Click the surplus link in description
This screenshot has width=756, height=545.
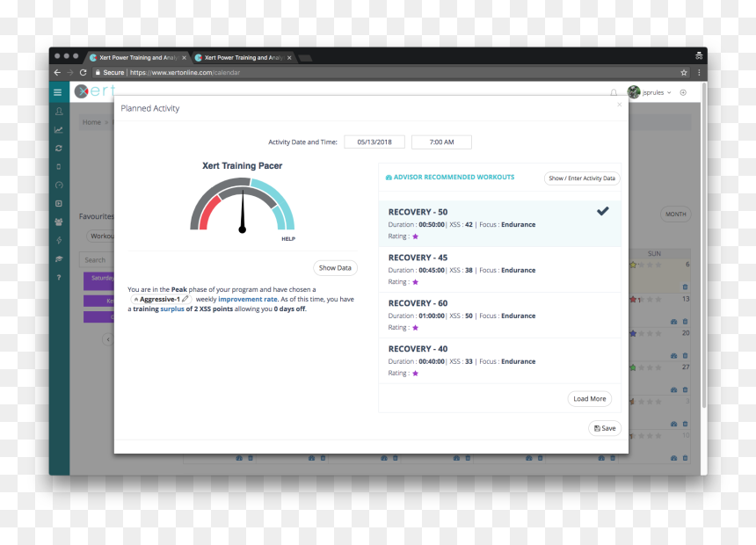(x=172, y=309)
